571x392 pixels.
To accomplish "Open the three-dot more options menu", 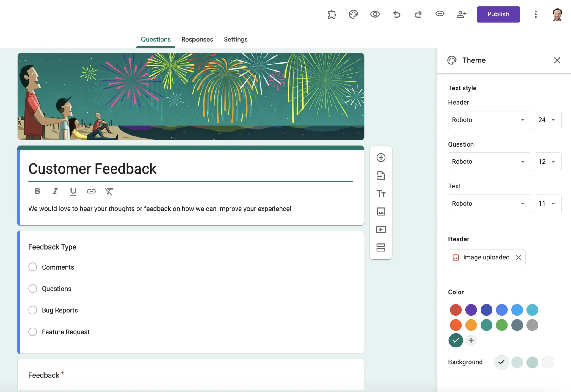I will (535, 14).
